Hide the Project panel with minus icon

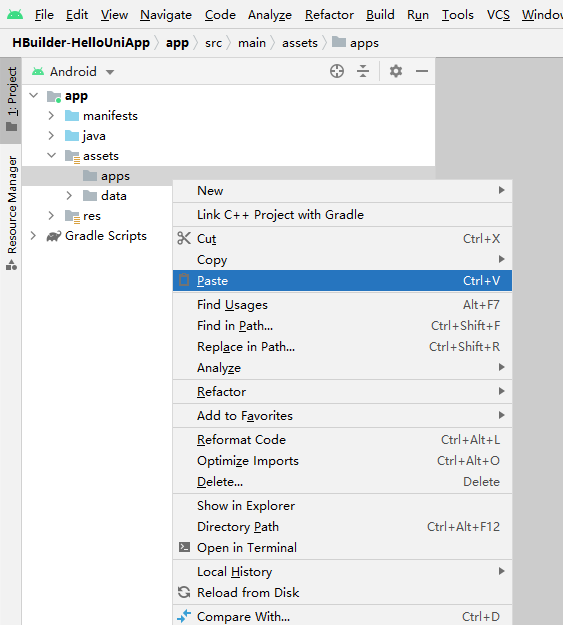(421, 71)
